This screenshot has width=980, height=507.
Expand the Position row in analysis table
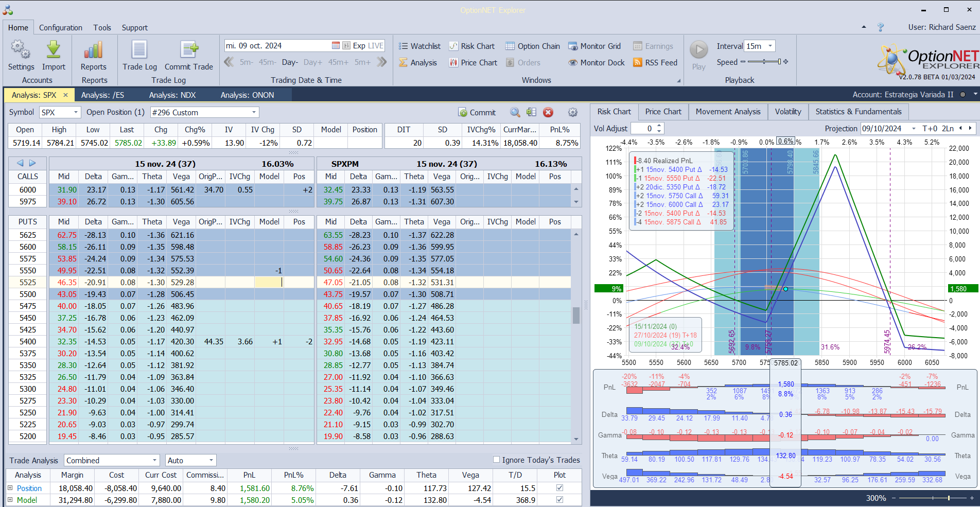(10, 488)
